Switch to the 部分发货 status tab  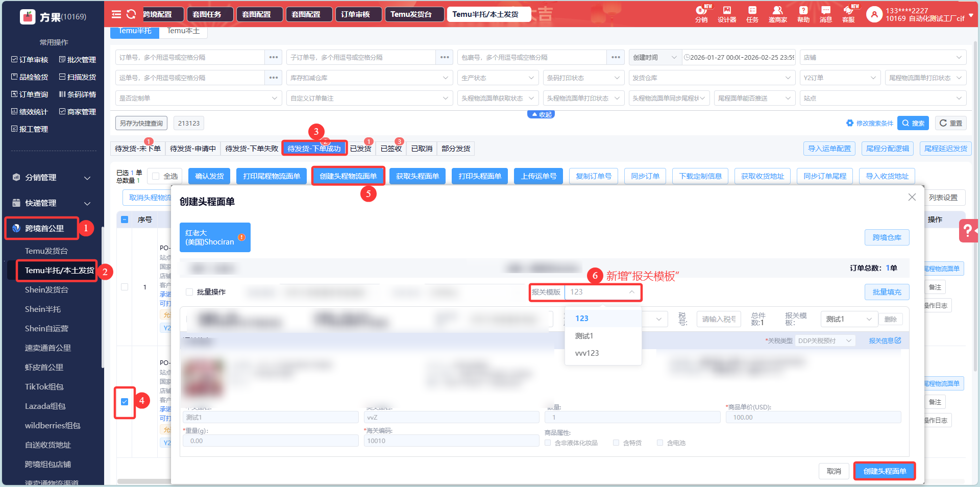pos(456,149)
